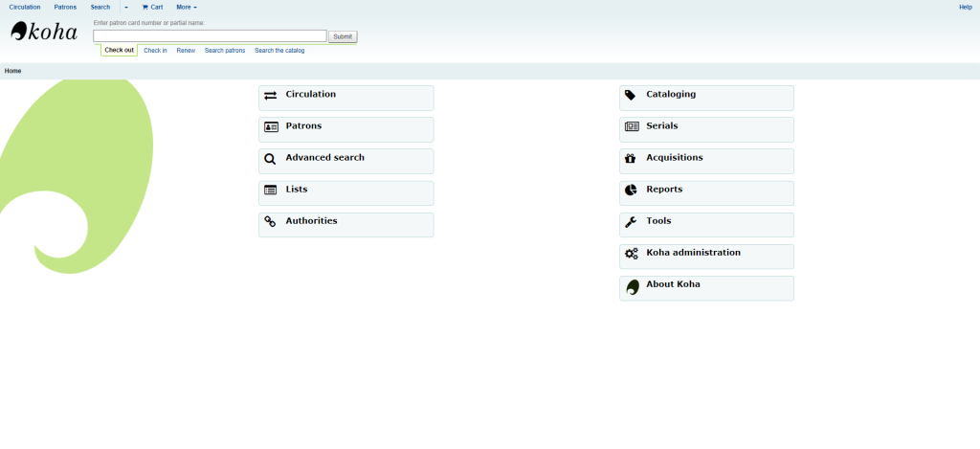Click the Lists icon
980x449 pixels.
click(x=270, y=191)
